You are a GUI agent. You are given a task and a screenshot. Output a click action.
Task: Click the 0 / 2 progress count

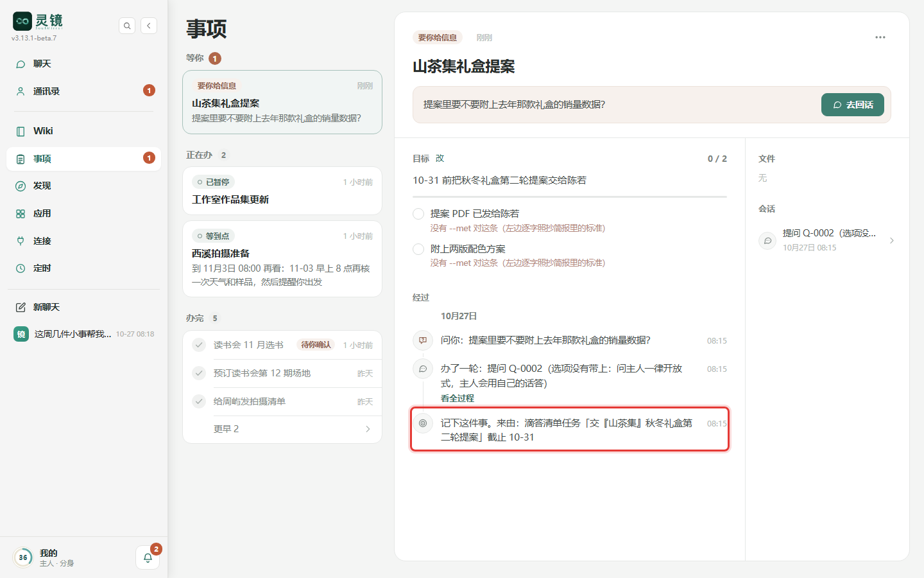tap(717, 159)
